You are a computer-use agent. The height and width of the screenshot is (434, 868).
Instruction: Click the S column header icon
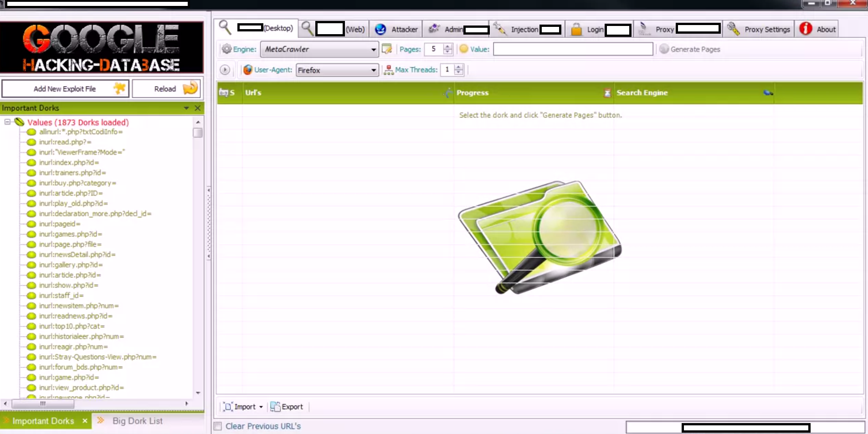click(x=223, y=92)
